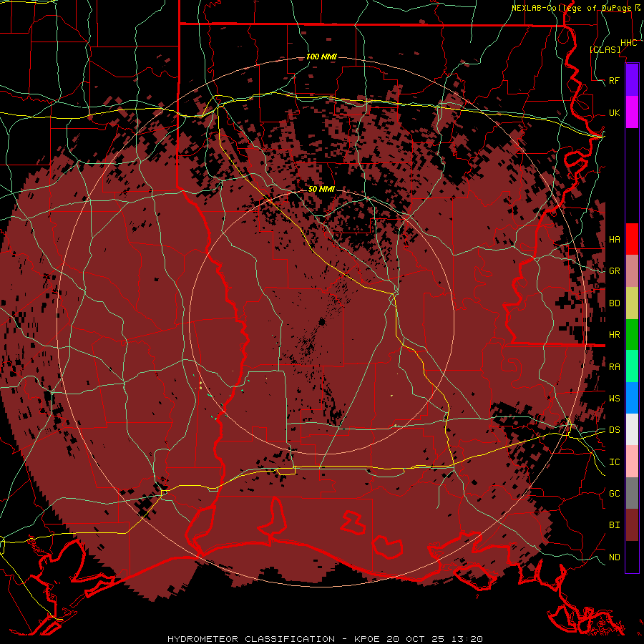Click the 13:20 timestamp
The height and width of the screenshot is (644, 644).
(x=466, y=639)
